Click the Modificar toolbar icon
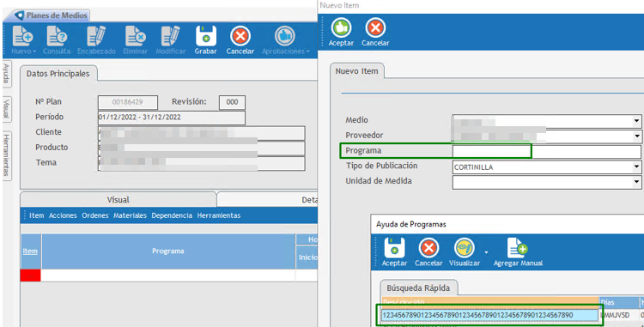The image size is (644, 327). click(171, 40)
